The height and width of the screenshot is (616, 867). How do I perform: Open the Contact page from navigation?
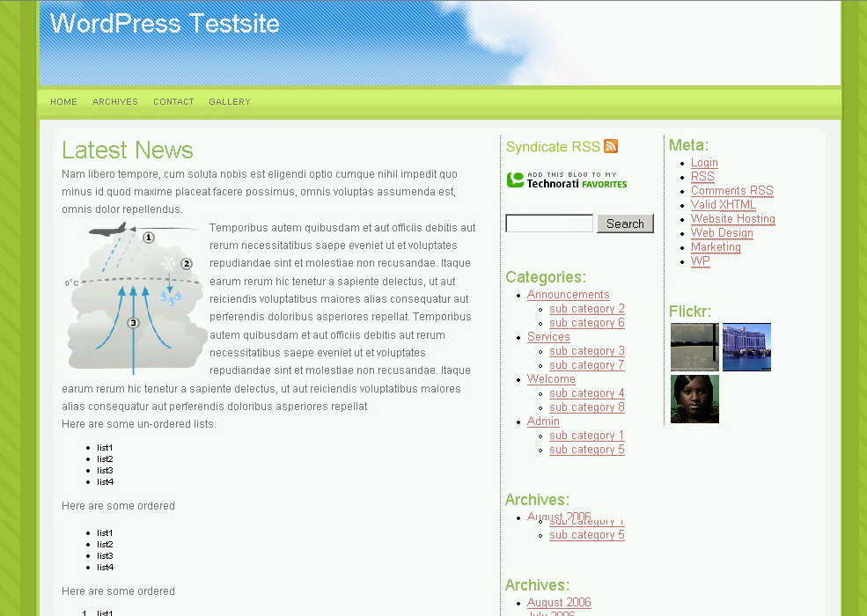173,102
